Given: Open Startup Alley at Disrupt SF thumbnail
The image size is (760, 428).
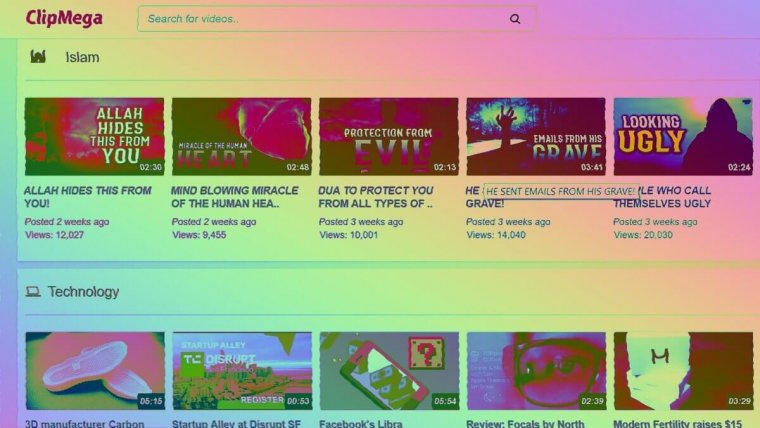Looking at the screenshot, I should click(x=241, y=370).
